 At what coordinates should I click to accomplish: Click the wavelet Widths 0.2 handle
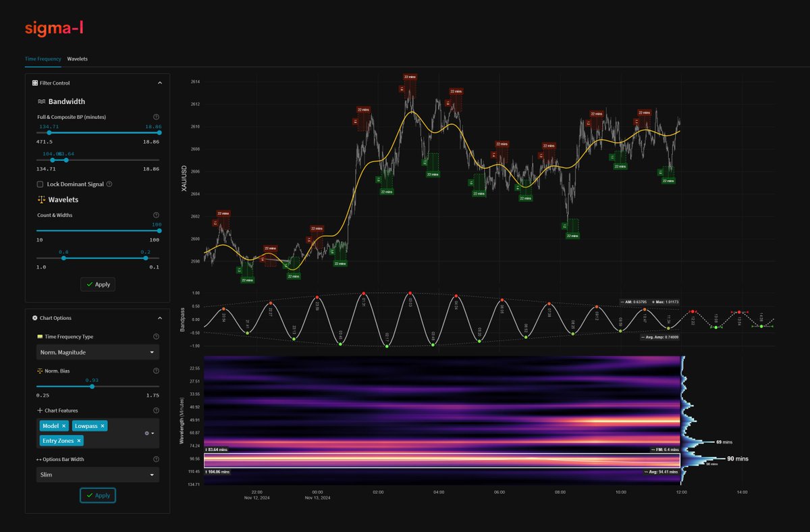tap(146, 258)
